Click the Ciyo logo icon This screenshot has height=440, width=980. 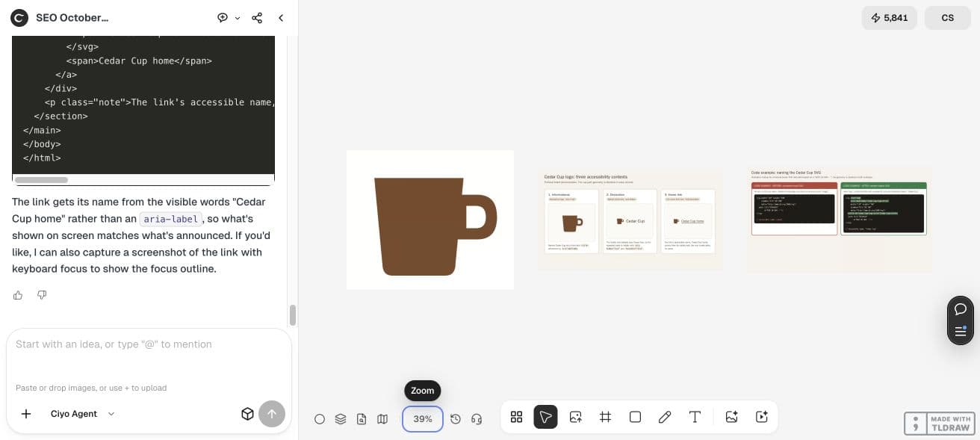pyautogui.click(x=19, y=17)
